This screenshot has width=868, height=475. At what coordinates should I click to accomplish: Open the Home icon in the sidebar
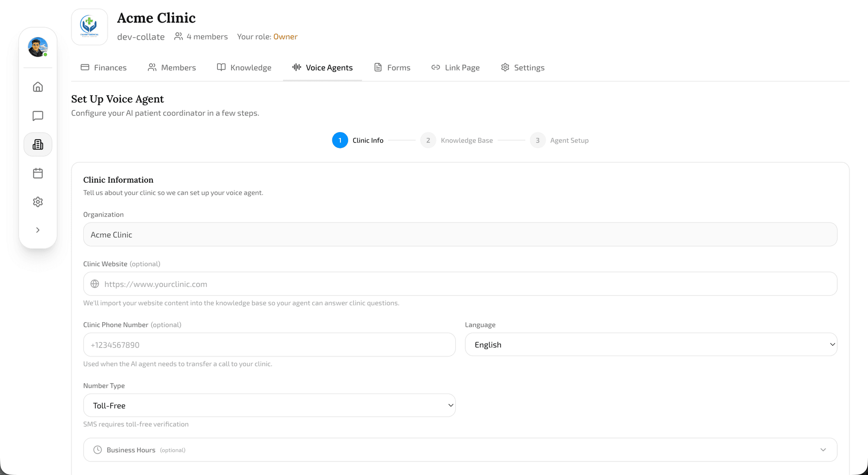point(38,86)
